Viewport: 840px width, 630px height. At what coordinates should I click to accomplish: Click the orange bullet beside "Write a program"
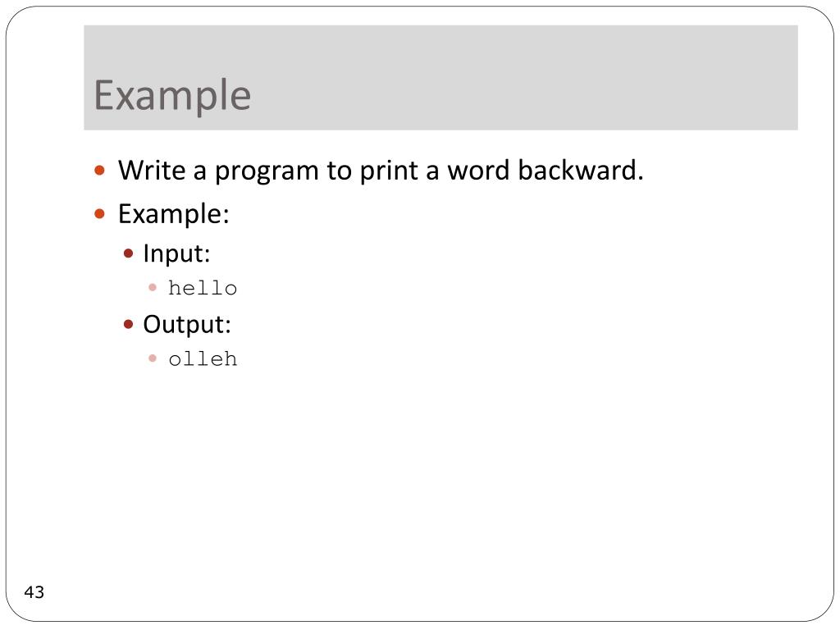click(x=99, y=171)
